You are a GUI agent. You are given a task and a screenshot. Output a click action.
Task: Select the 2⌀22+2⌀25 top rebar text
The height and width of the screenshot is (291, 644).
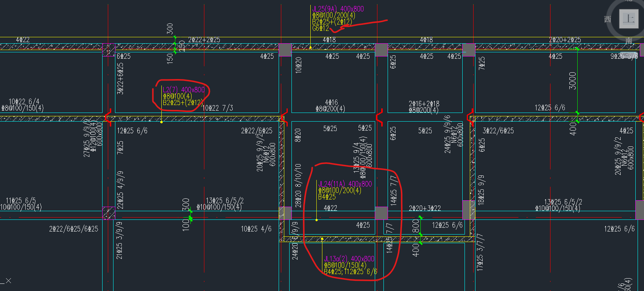204,40
